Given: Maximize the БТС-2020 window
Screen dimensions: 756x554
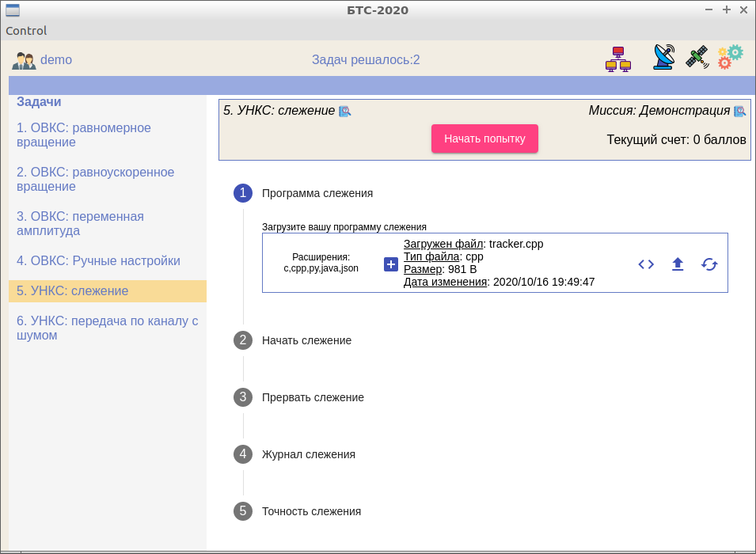Looking at the screenshot, I should click(x=727, y=9).
